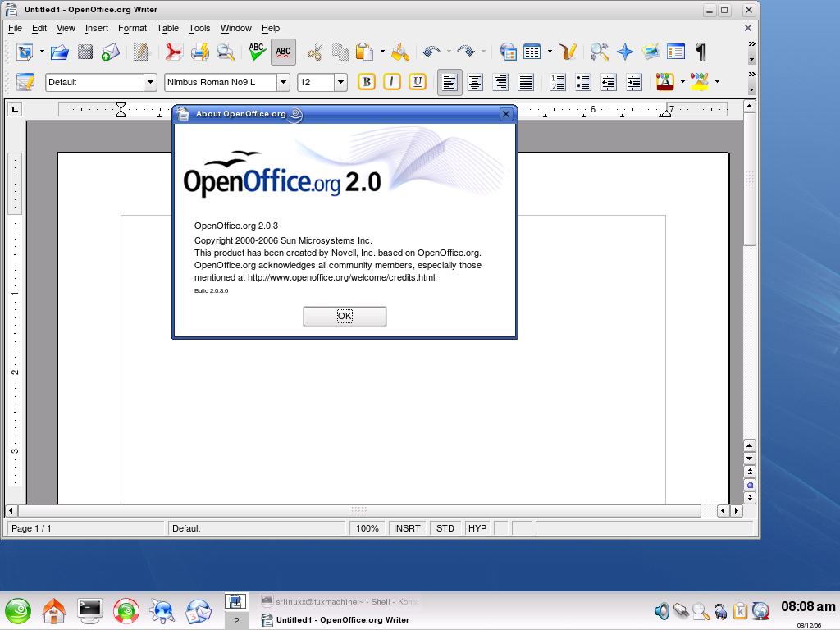Viewport: 840px width, 630px height.
Task: Expand the standard toolbar overflow chevron
Action: (751, 44)
